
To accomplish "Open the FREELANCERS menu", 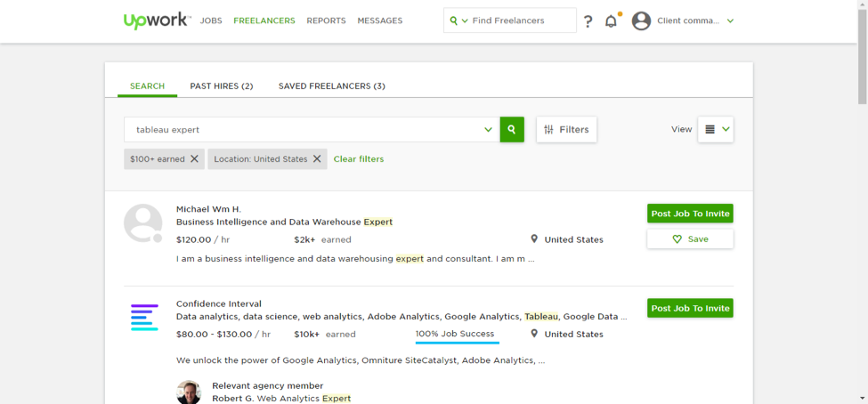I will (264, 20).
